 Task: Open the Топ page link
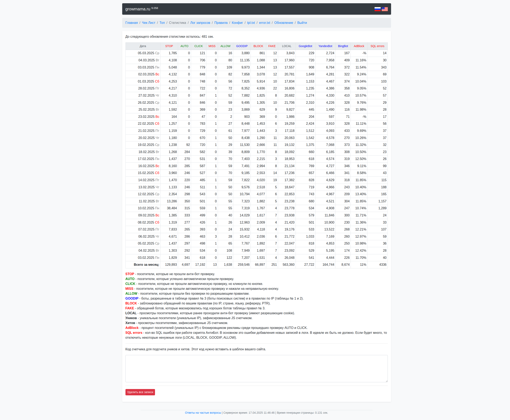pyautogui.click(x=162, y=23)
